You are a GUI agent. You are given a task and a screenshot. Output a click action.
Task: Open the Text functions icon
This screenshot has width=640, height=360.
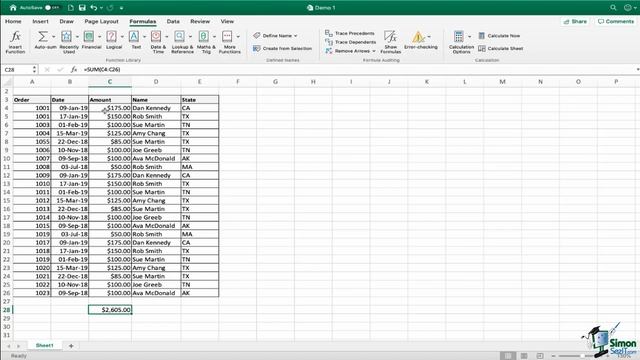tap(133, 37)
